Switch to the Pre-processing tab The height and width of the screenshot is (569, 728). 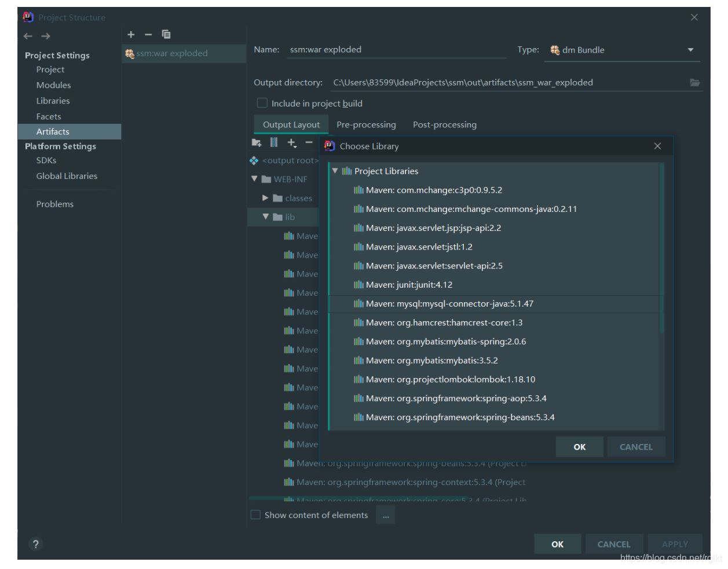[366, 124]
